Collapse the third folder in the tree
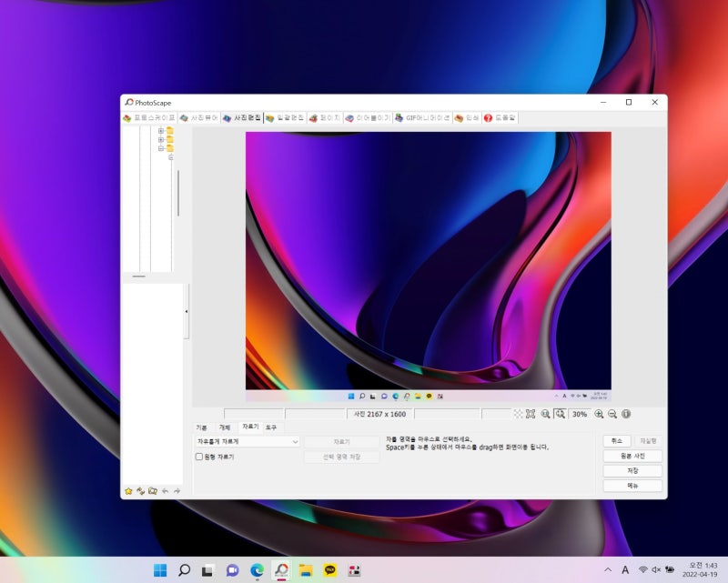Viewport: 728px width, 583px height. click(161, 148)
